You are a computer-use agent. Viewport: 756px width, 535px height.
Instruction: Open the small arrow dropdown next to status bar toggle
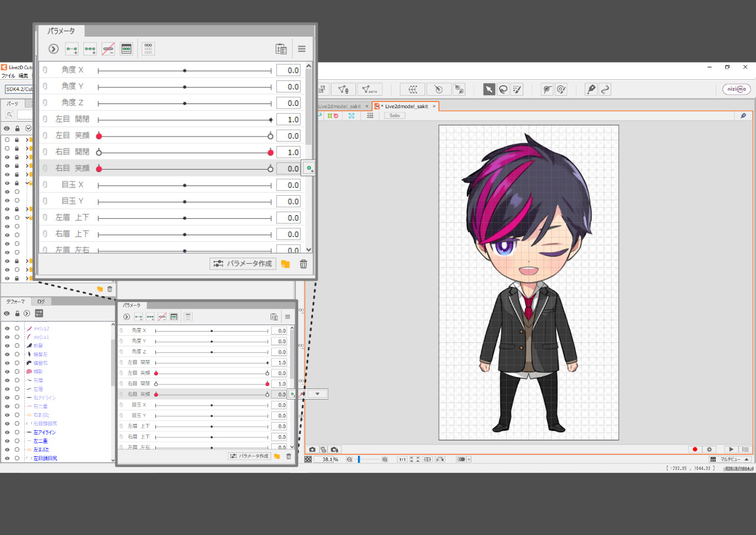[469, 459]
